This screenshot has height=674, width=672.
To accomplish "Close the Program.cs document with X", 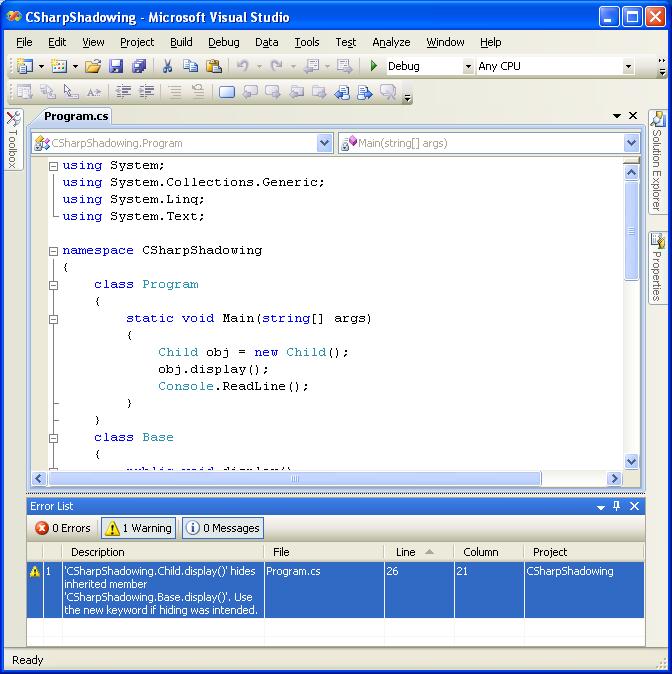I will click(x=633, y=116).
